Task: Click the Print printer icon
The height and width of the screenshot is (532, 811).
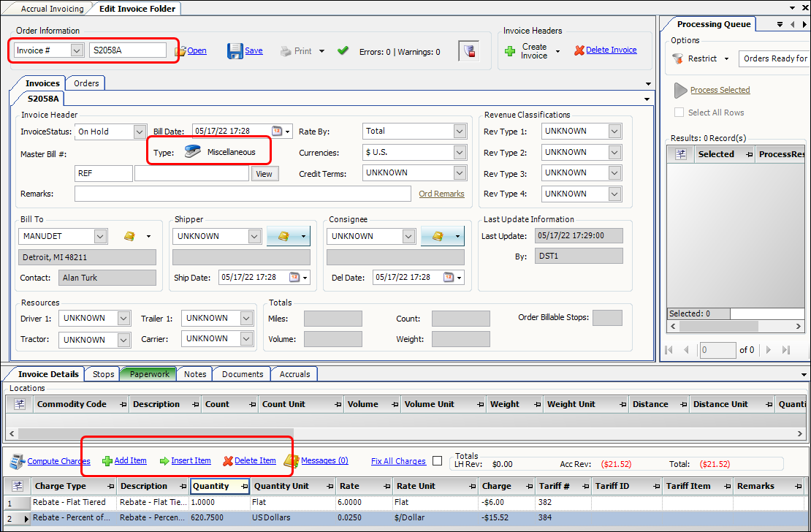Action: (x=286, y=51)
